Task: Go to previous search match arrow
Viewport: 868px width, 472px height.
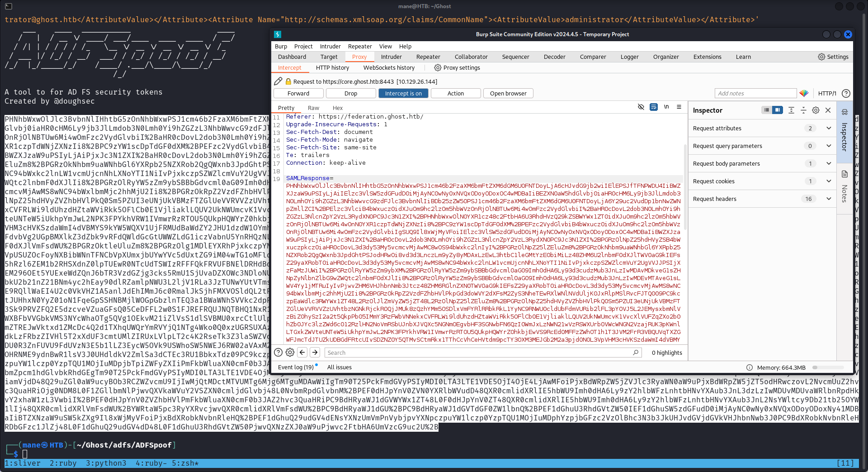Action: [302, 353]
